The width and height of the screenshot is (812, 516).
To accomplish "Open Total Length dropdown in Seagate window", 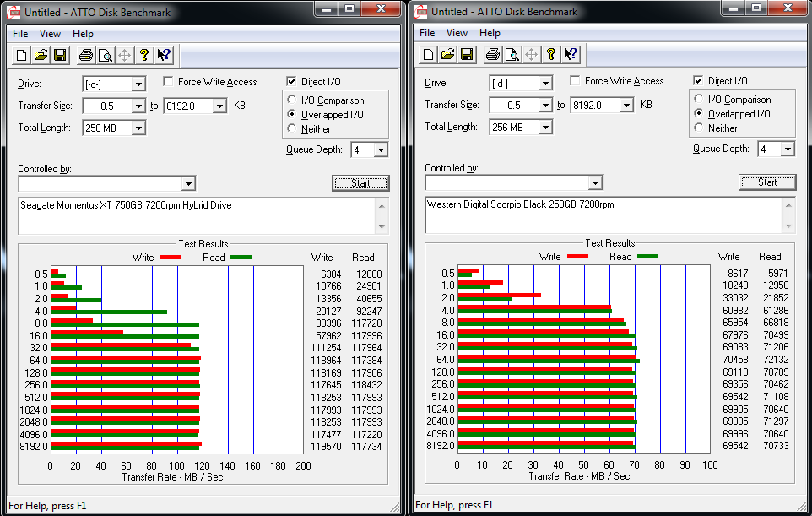I will [138, 128].
